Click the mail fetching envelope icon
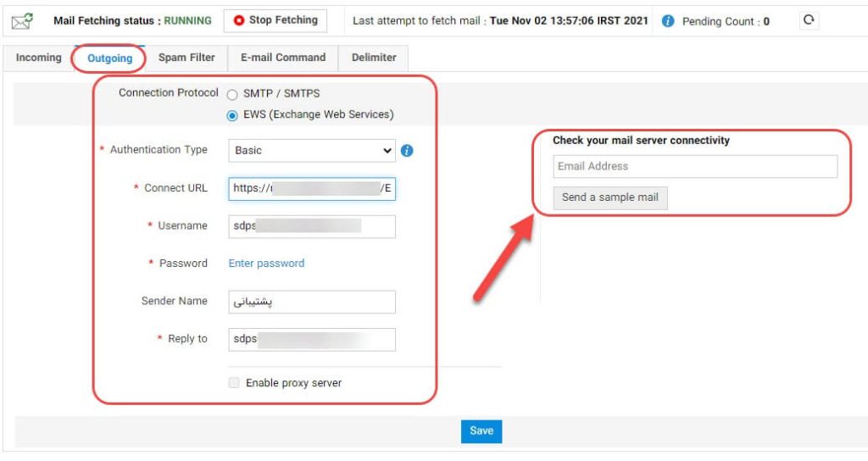Screen dimensions: 868x461 coord(22,21)
